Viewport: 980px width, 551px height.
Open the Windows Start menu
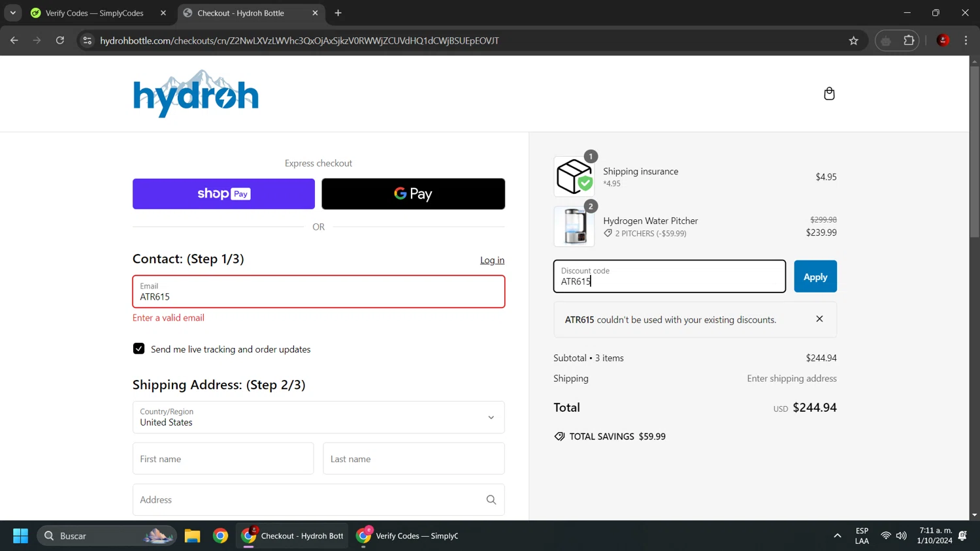[x=20, y=536]
